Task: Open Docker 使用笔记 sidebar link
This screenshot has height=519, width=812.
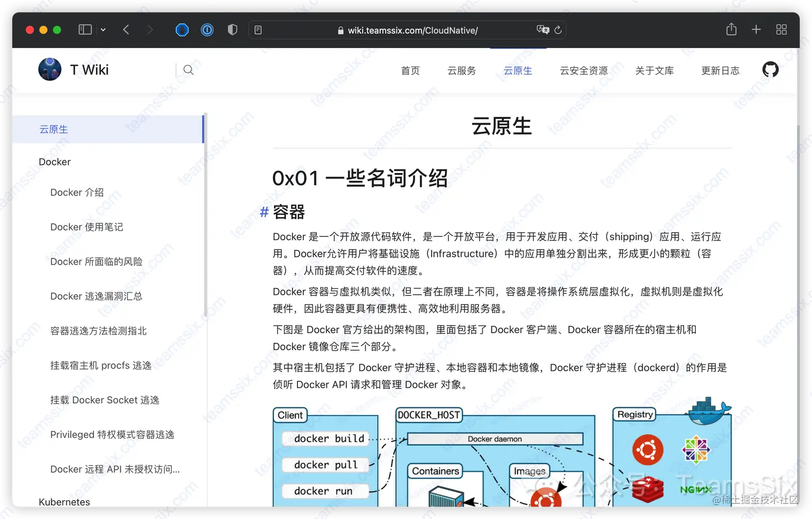Action: [x=87, y=227]
